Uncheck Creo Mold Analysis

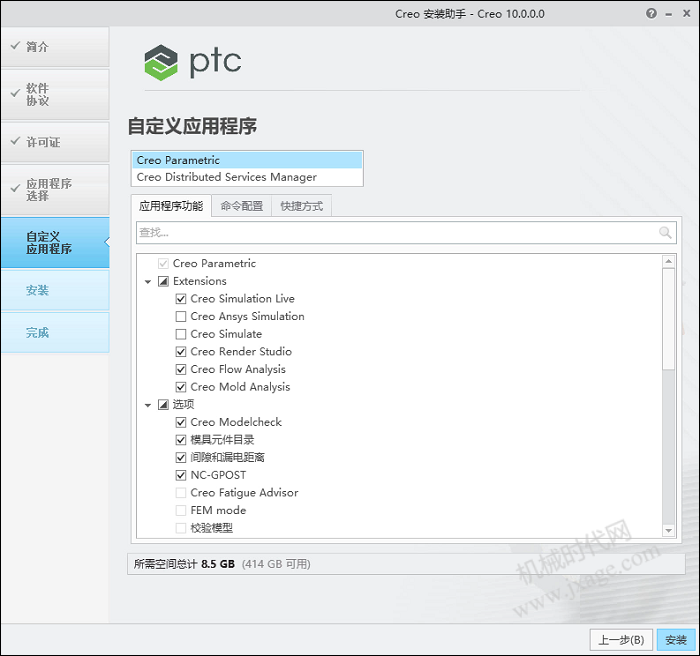[181, 387]
